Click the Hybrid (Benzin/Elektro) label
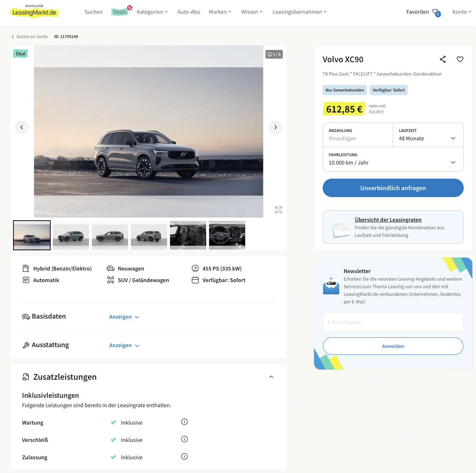476x473 pixels. click(x=63, y=268)
